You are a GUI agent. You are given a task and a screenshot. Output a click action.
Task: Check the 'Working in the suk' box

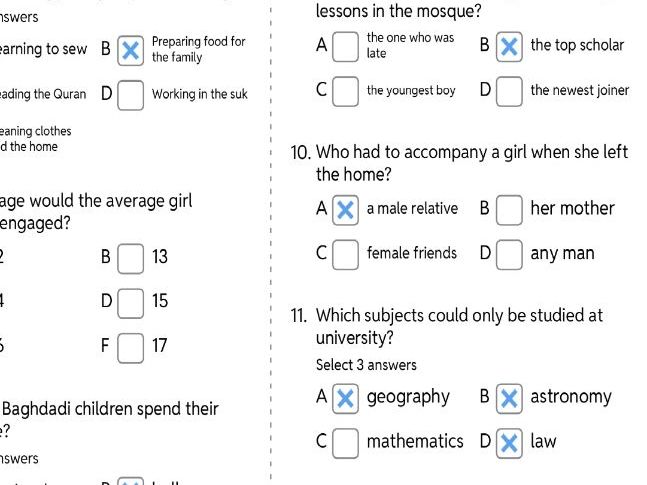coord(130,95)
